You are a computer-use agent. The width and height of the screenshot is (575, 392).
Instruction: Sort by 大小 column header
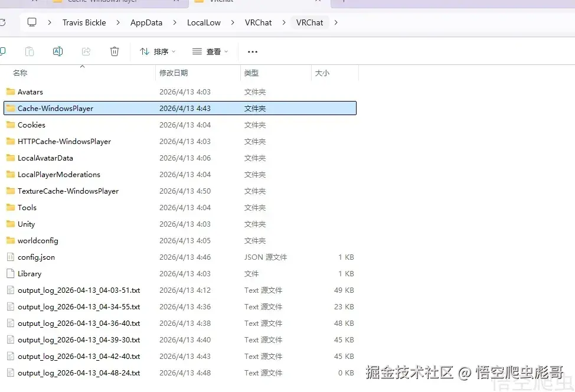[x=322, y=73]
